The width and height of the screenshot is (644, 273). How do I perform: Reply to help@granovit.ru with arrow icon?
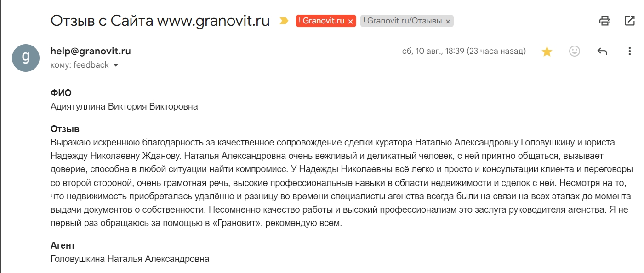click(602, 52)
